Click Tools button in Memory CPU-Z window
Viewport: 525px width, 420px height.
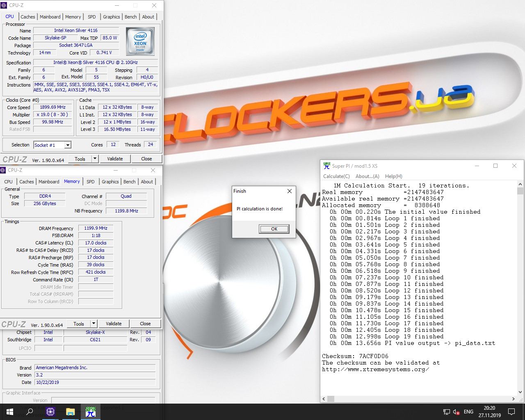(79, 324)
